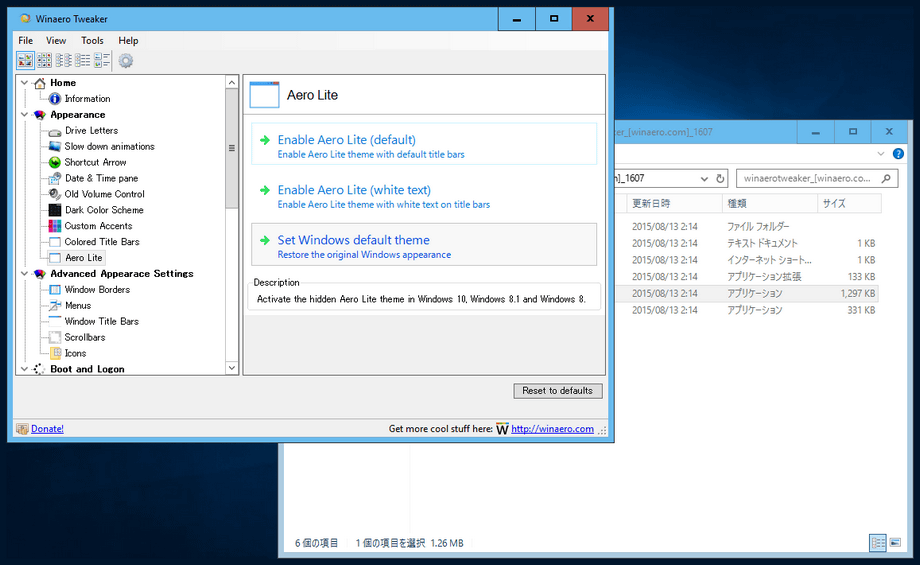Click the Explorer search input field

point(805,179)
